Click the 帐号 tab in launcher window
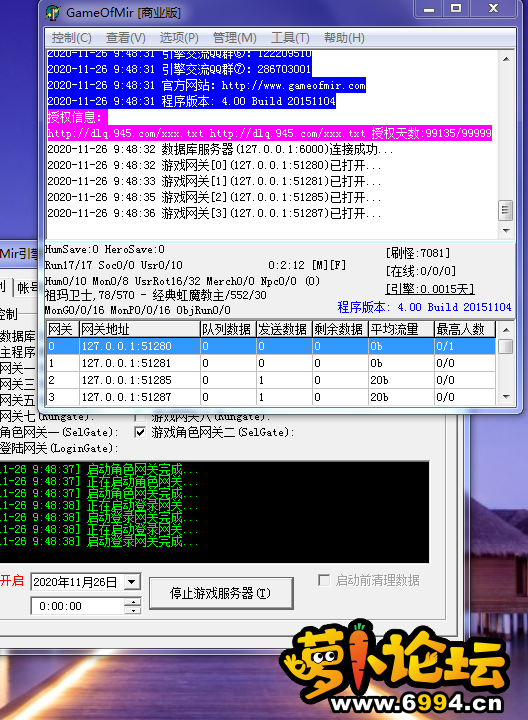Image resolution: width=528 pixels, height=720 pixels. (x=27, y=288)
